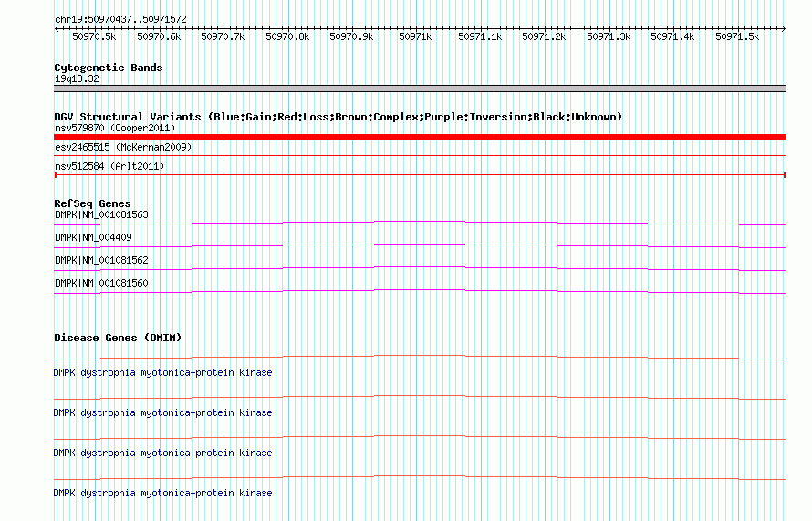This screenshot has width=812, height=521.
Task: Click the magenta NM_001081560 transcript line
Action: click(420, 292)
